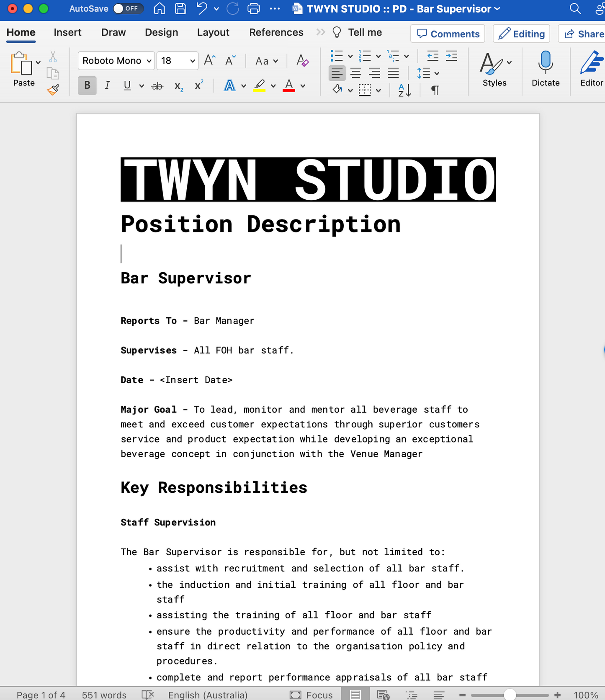Click the Format Painter brush icon
The image size is (605, 700).
53,90
